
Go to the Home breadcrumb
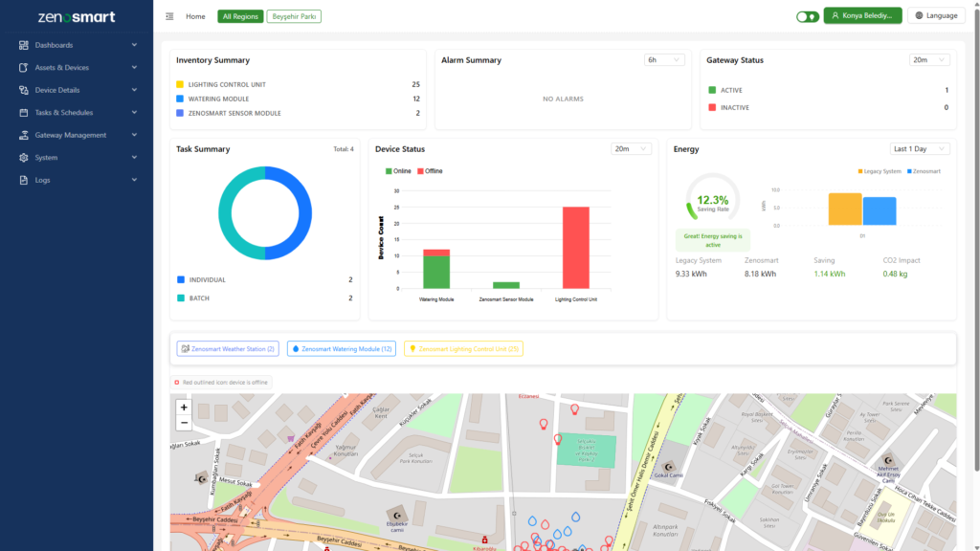(x=195, y=16)
